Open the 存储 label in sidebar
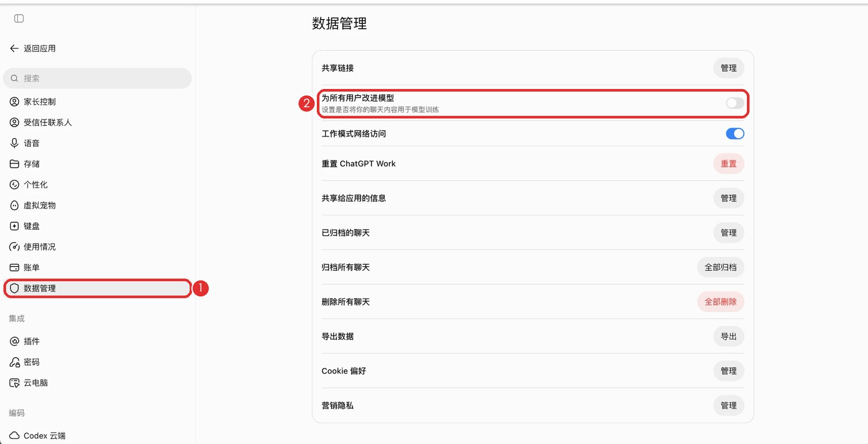868x444 pixels. click(x=31, y=164)
